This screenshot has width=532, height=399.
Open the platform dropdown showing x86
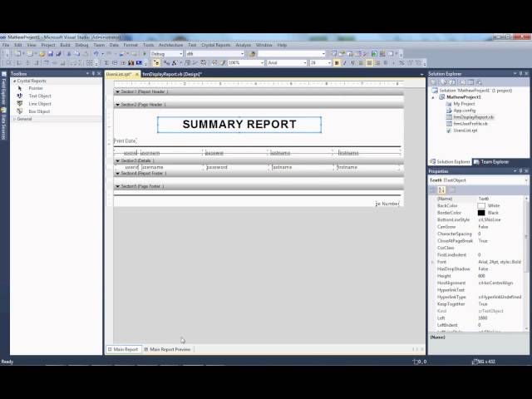coord(242,53)
